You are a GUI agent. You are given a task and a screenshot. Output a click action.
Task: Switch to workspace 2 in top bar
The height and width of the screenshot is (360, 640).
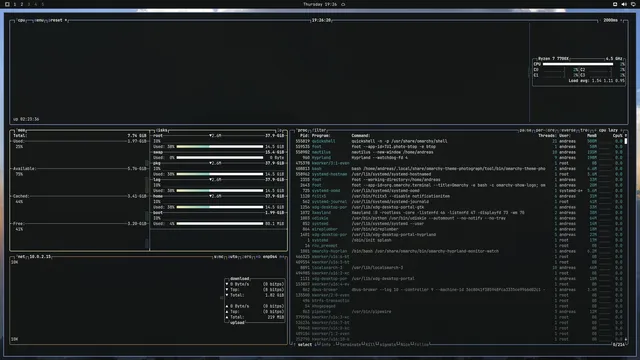coord(22,4)
